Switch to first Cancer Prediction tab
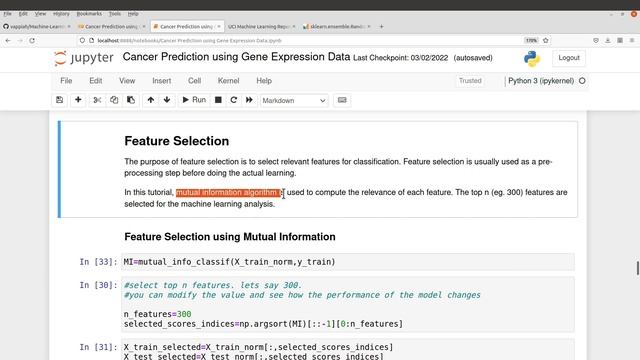 coord(111,27)
